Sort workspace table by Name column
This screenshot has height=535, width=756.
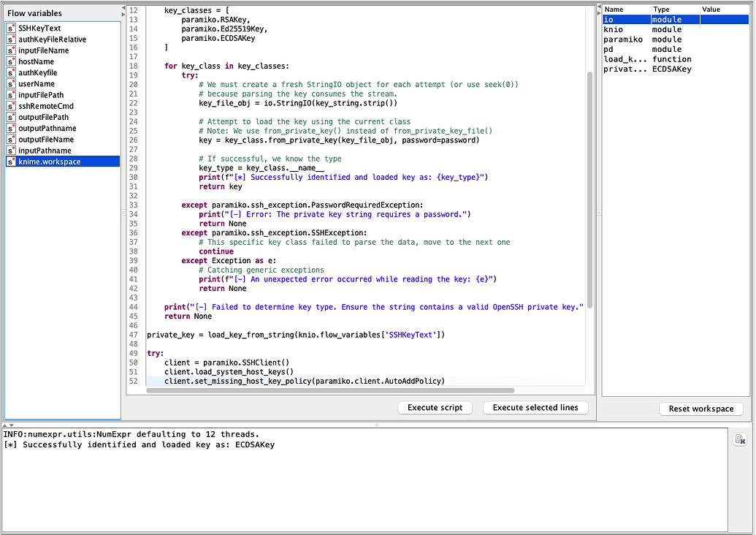pos(626,10)
